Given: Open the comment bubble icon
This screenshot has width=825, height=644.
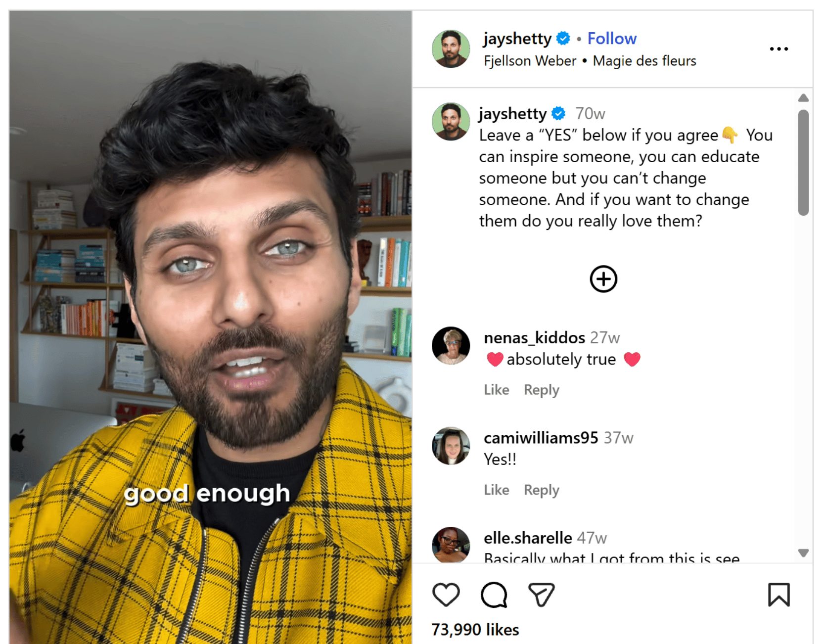Looking at the screenshot, I should pos(494,595).
